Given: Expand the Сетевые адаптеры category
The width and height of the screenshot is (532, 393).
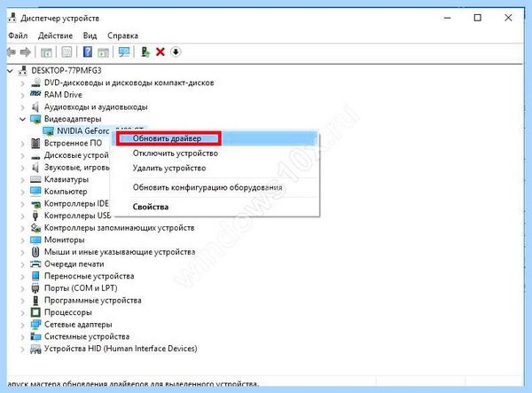Looking at the screenshot, I should (23, 325).
